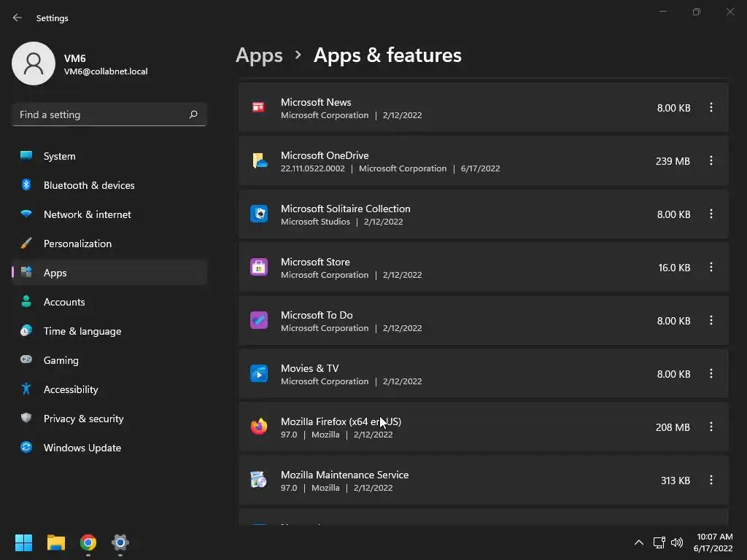
Task: Open the three-dot menu for Mozilla Firefox
Action: 711,427
